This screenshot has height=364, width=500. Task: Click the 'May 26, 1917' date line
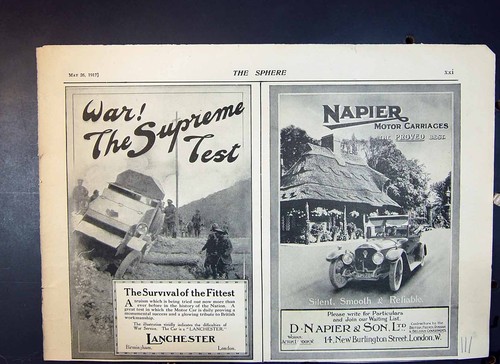point(83,75)
